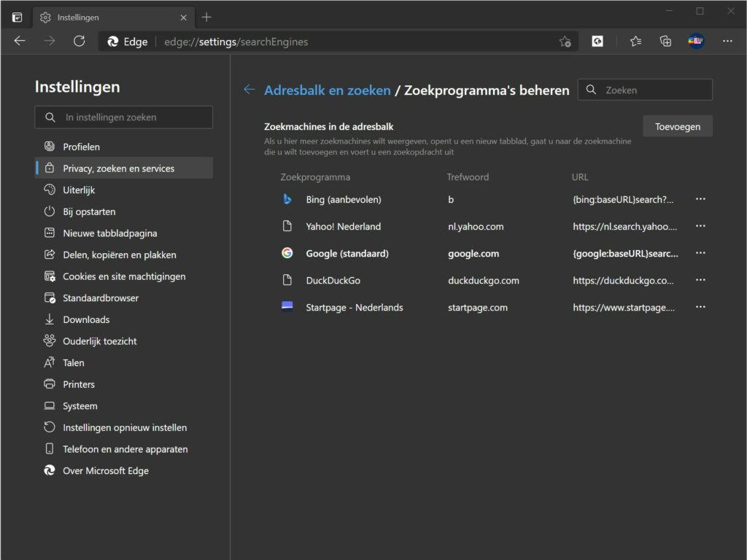The image size is (747, 560).
Task: Select the Startpage - Nederlands name
Action: click(355, 308)
